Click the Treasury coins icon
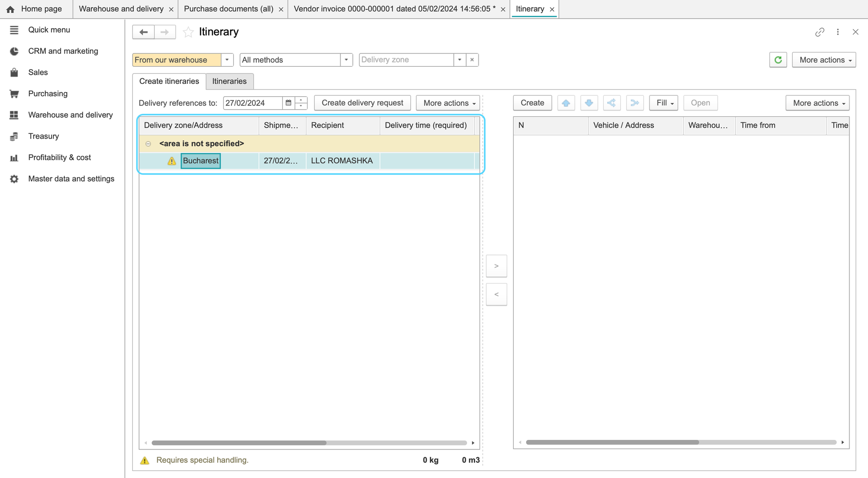The width and height of the screenshot is (868, 478). [14, 136]
